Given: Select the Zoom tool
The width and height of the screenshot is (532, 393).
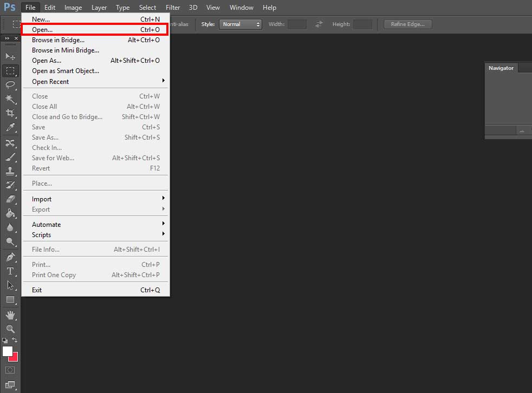Looking at the screenshot, I should (10, 329).
